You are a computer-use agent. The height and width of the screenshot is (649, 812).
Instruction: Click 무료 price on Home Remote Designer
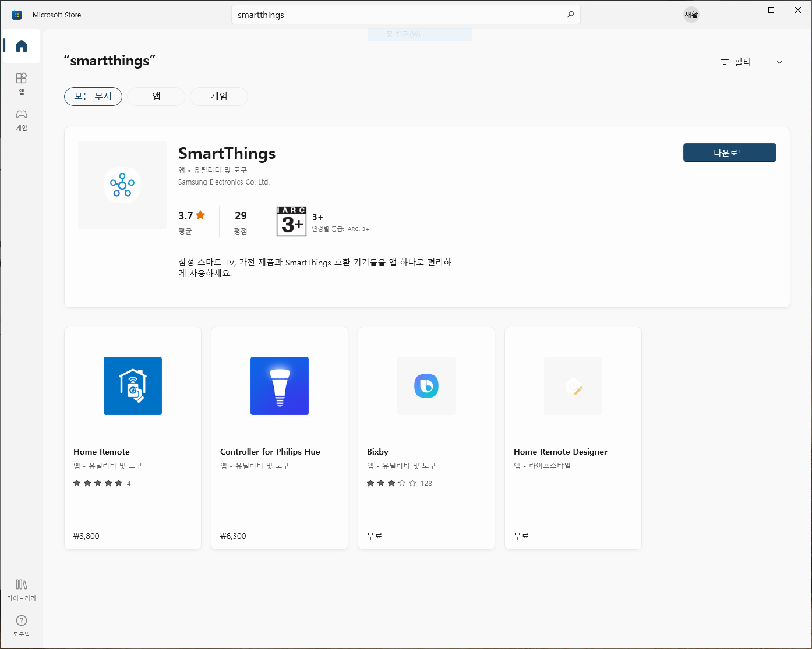click(x=521, y=535)
